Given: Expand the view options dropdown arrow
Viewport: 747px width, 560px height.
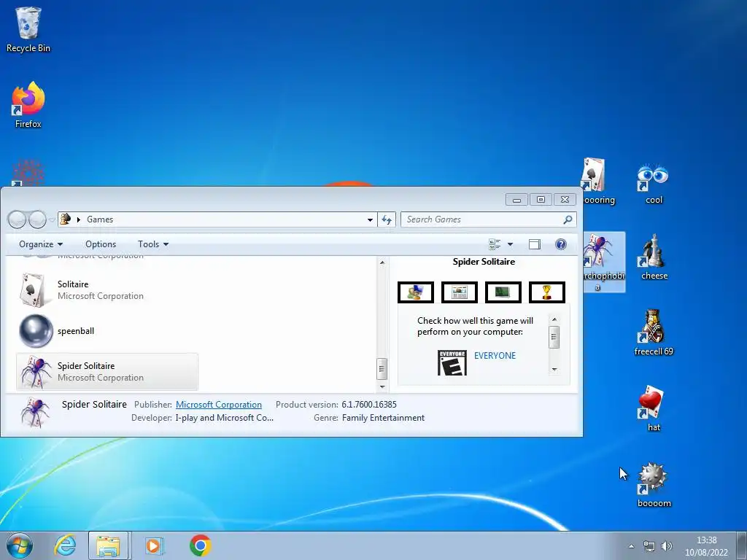Looking at the screenshot, I should [510, 244].
